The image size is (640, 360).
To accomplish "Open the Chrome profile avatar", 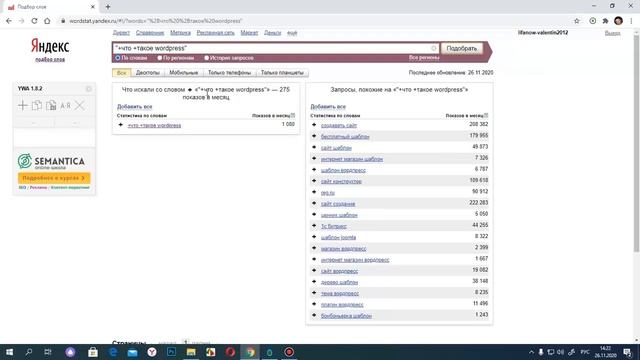I will [618, 21].
